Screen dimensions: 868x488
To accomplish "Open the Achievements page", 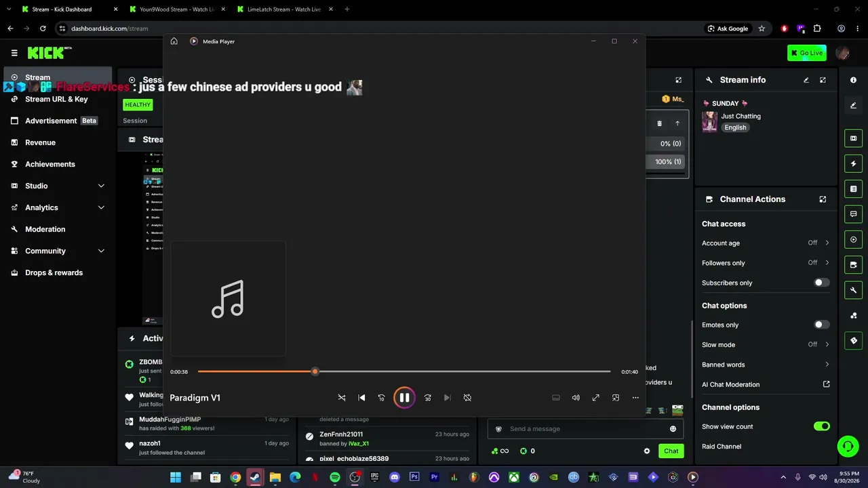I will coord(58,164).
